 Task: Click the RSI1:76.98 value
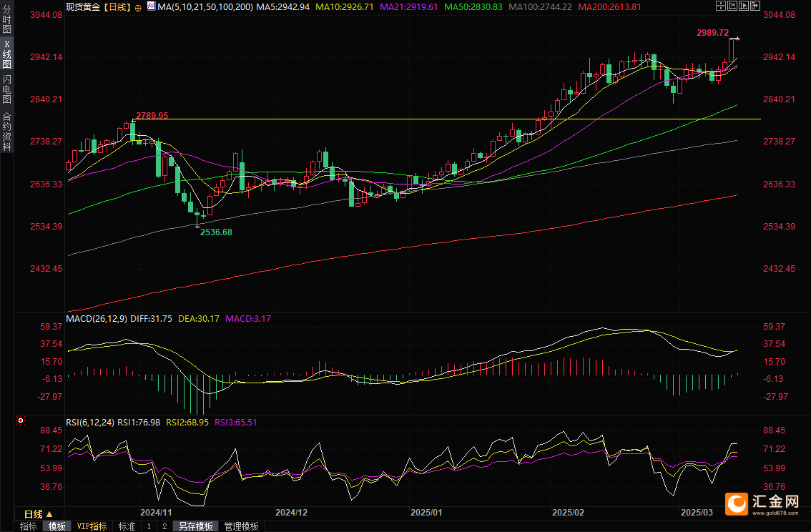139,423
